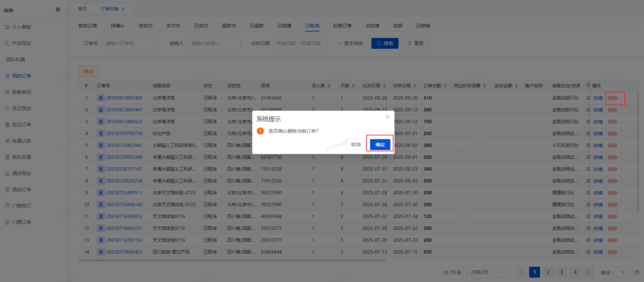
Task: Click the 搜索 search button
Action: pos(385,43)
